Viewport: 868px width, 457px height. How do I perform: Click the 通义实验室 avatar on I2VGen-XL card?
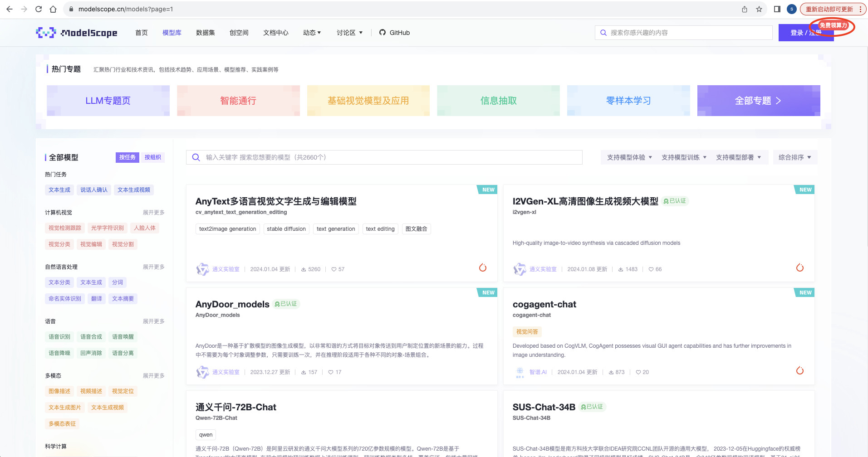[520, 269]
